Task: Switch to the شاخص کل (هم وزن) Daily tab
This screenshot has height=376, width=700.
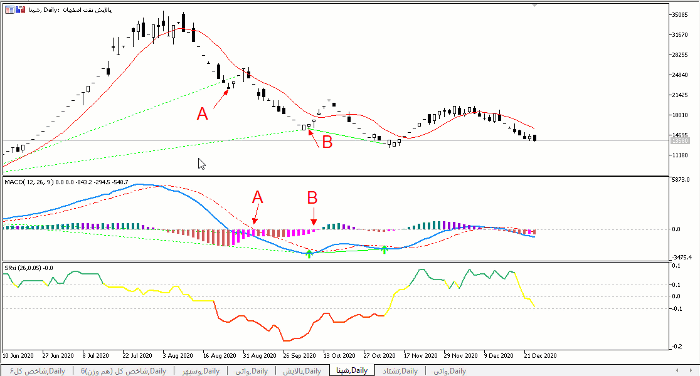Action: [124, 371]
